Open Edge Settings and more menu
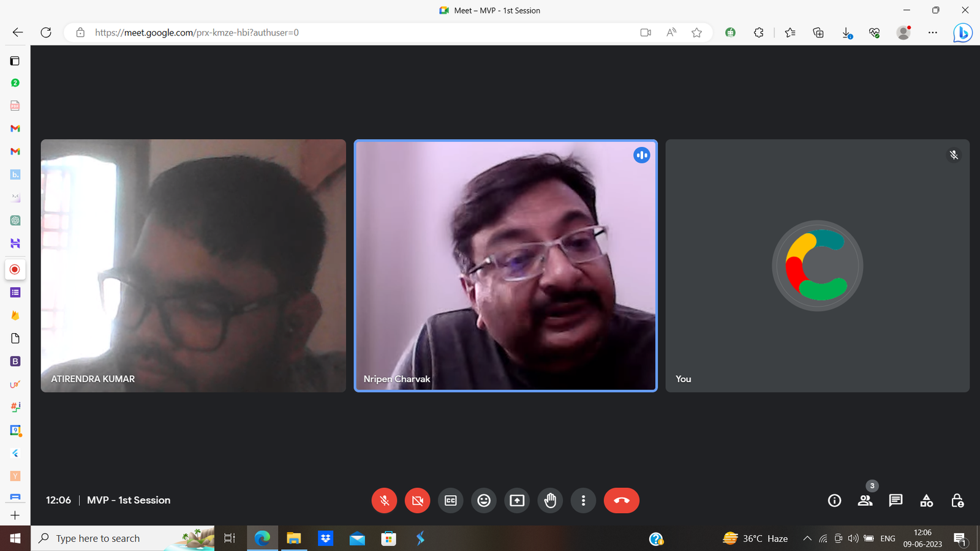 pos(933,32)
